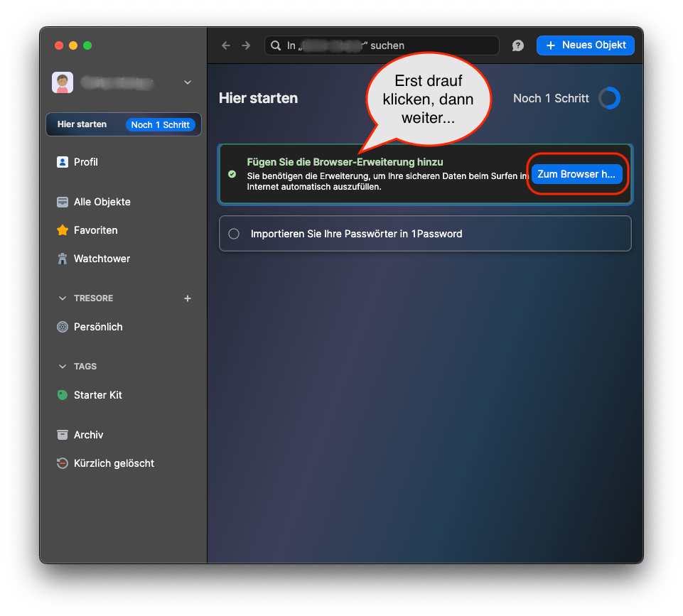Open Importieren Sie Ihre Passwörter in 1Password

[x=425, y=234]
